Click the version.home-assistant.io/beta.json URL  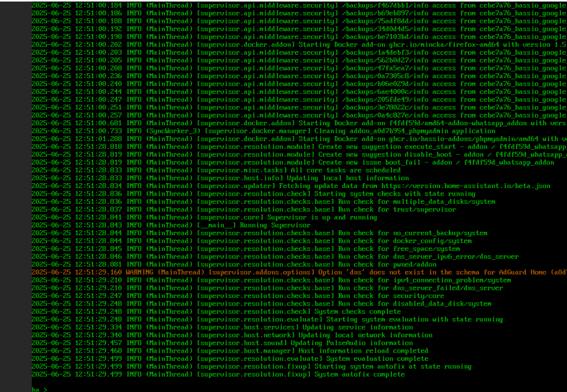[x=466, y=186]
